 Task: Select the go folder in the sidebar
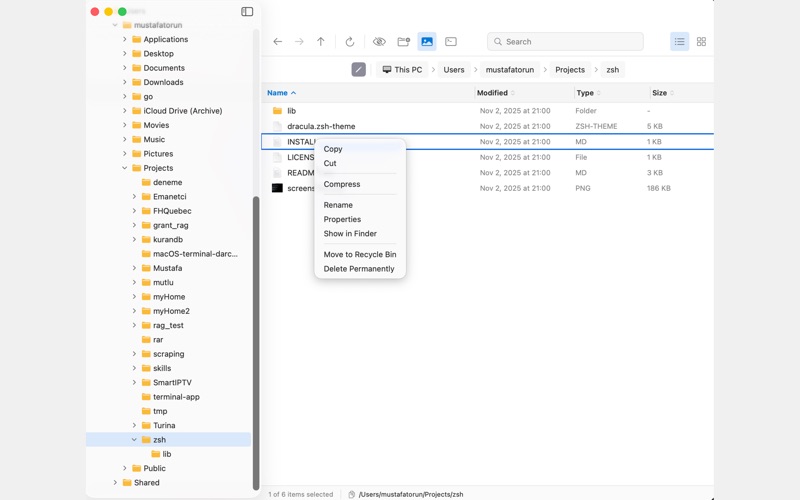pyautogui.click(x=148, y=96)
